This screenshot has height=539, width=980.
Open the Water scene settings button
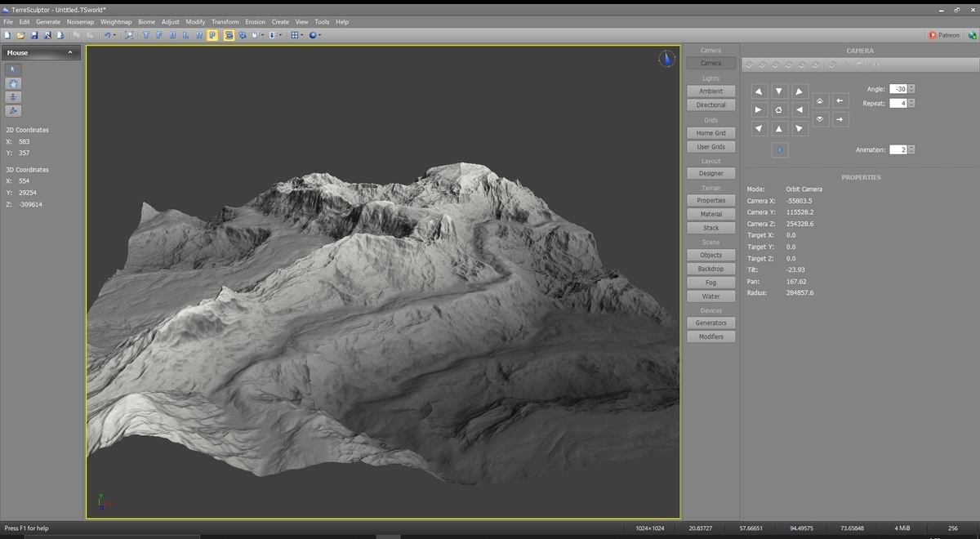click(710, 296)
